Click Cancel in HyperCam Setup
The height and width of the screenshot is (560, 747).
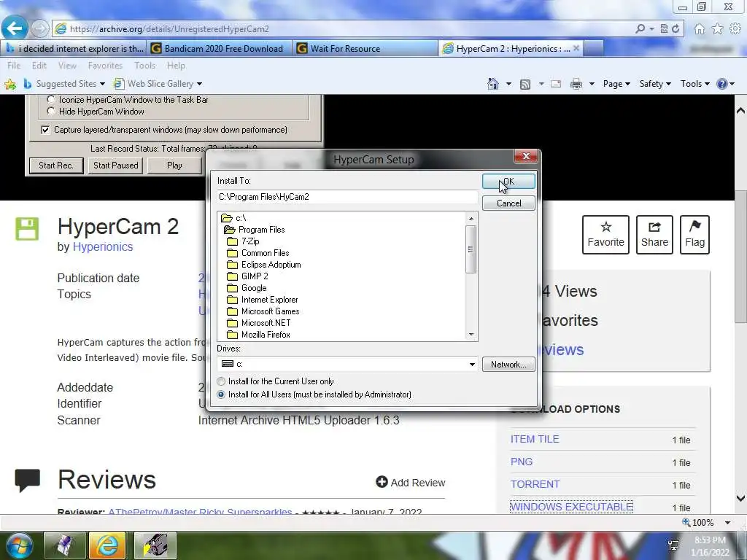click(x=508, y=203)
